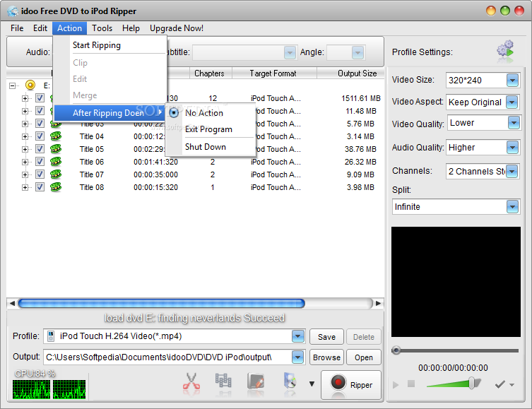Uncheck the Title 04 checkbox

(40, 136)
